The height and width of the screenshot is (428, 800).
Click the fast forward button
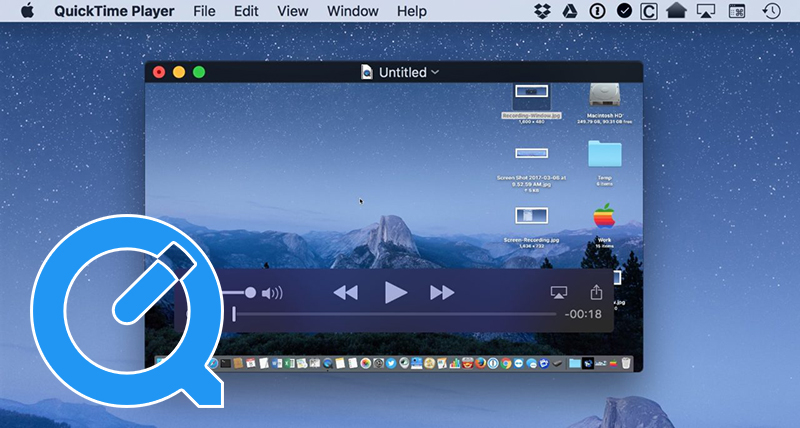(442, 293)
